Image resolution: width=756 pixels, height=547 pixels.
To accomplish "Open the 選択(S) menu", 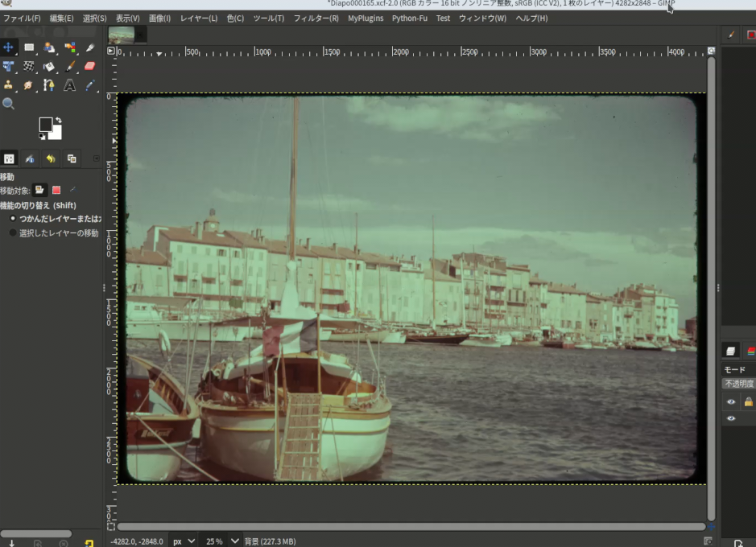I will (94, 19).
